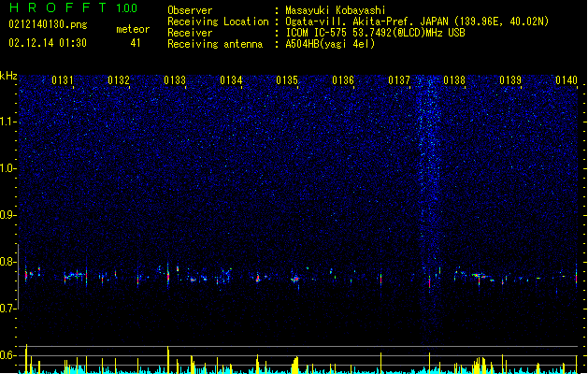Click the 0136 time marker
This screenshot has width=588, height=374.
pos(343,80)
